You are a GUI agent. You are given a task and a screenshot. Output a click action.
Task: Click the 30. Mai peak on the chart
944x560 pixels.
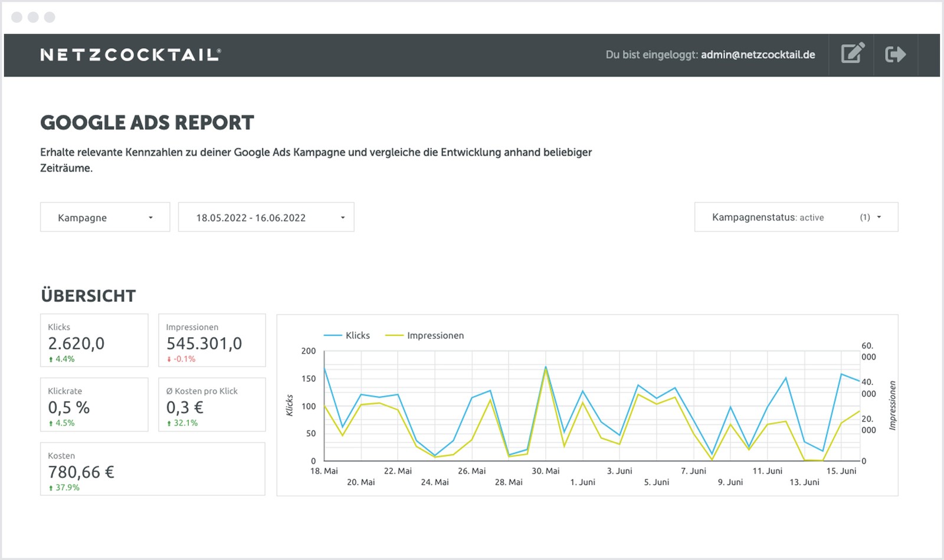pos(546,367)
